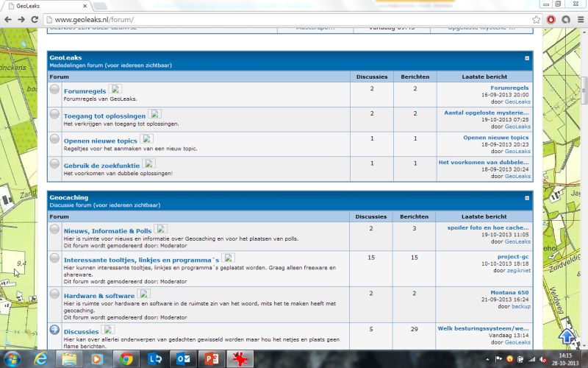Open last post 'project-gc'
This screenshot has width=588, height=368.
pos(513,256)
